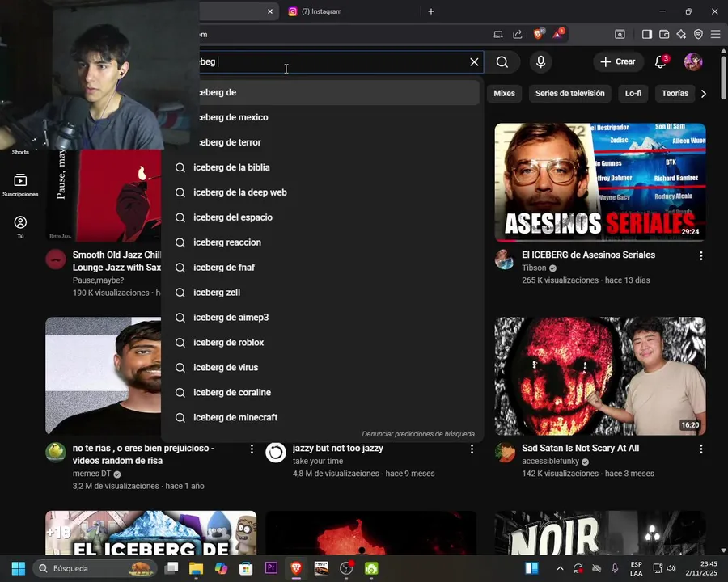Viewport: 728px width, 582px height.
Task: Open the Tú section in the sidebar
Action: pyautogui.click(x=20, y=227)
